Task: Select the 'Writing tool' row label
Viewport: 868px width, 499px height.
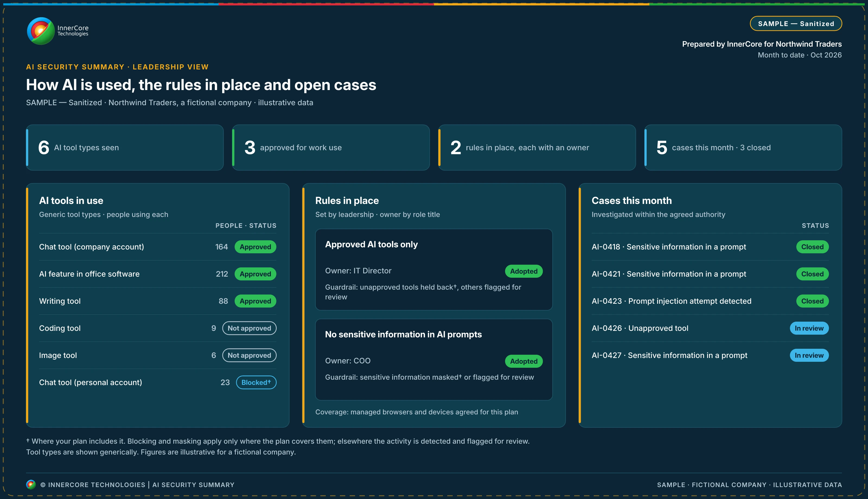Action: [x=60, y=301]
